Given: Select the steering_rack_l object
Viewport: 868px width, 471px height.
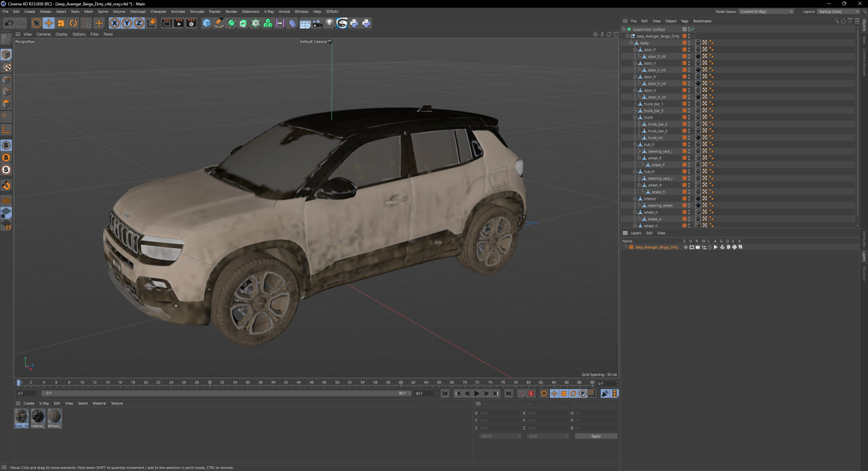Looking at the screenshot, I should 659,151.
